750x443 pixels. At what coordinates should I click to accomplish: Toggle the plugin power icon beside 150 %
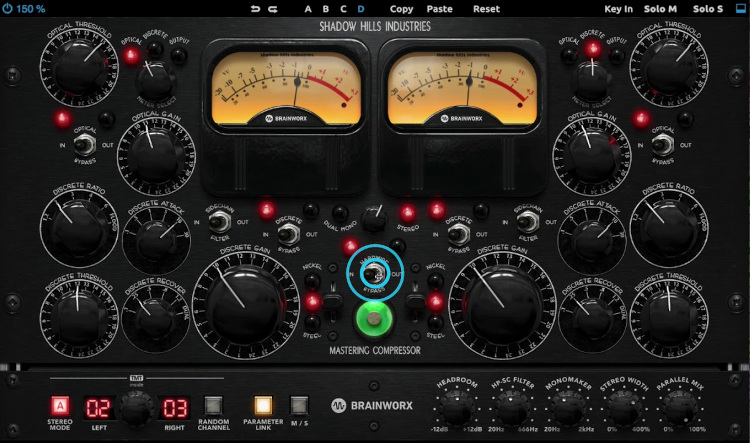click(x=7, y=9)
